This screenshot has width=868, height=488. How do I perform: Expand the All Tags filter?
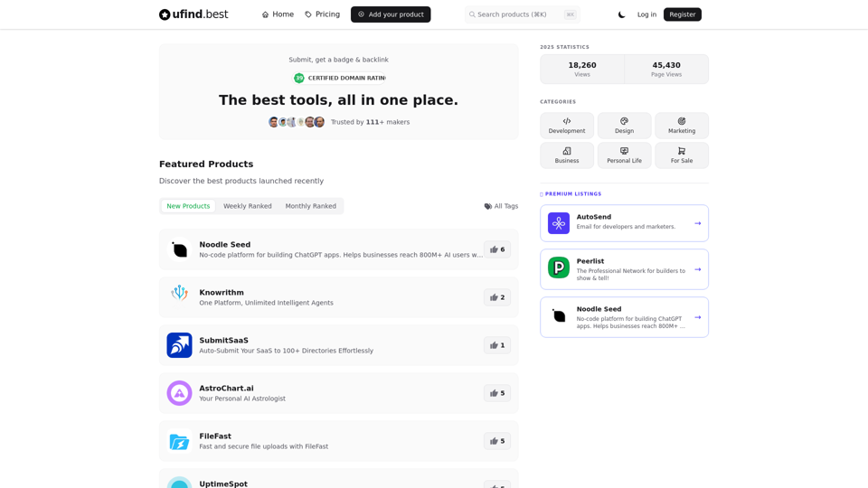pyautogui.click(x=501, y=206)
